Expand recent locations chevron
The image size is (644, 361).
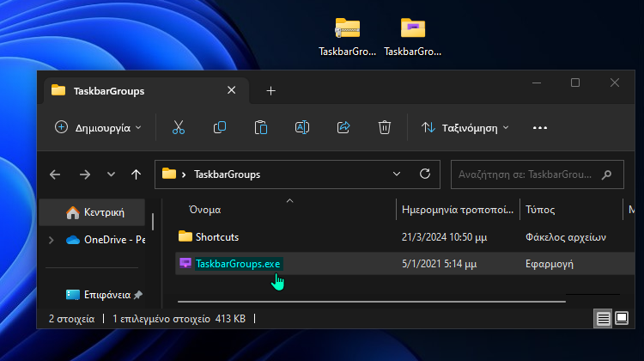click(111, 174)
